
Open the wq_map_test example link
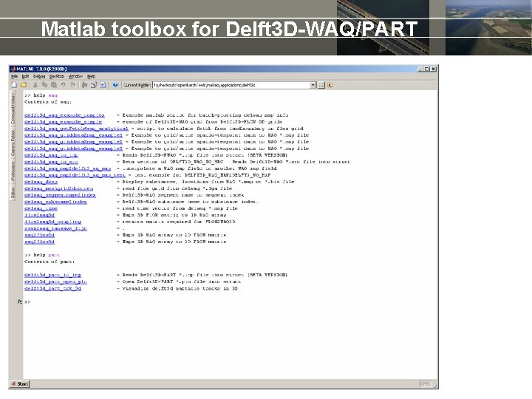coord(75,175)
